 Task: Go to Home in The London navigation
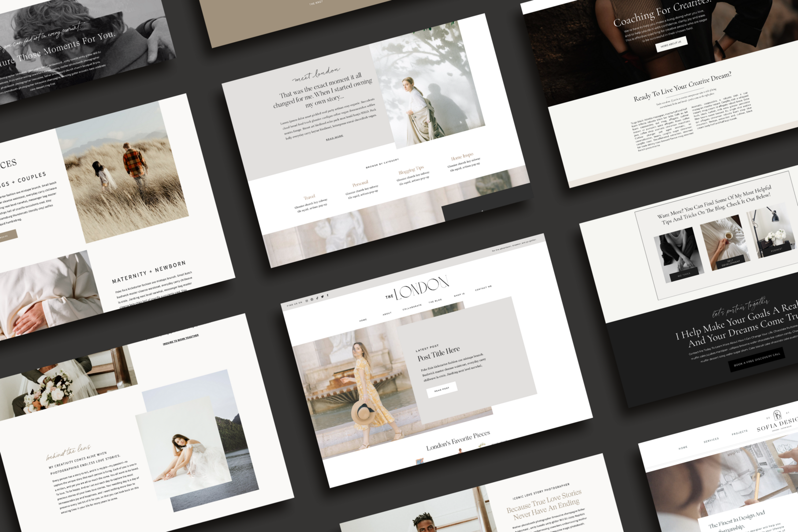363,320
